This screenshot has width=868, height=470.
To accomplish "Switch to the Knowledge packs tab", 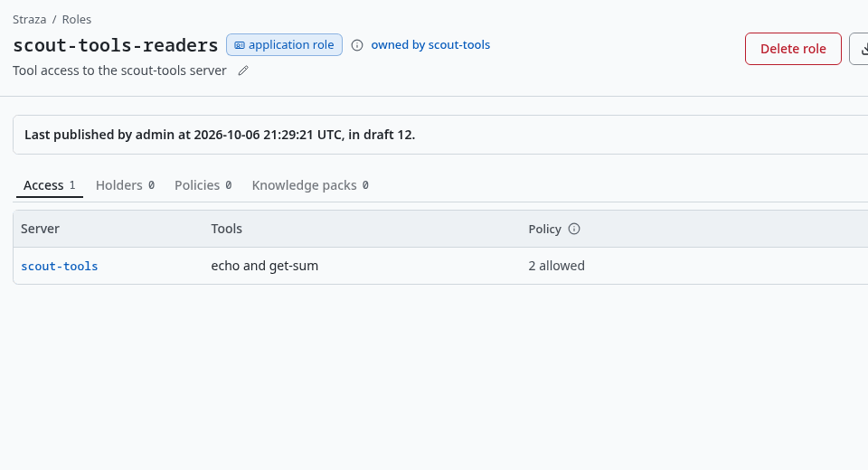I will 310,185.
